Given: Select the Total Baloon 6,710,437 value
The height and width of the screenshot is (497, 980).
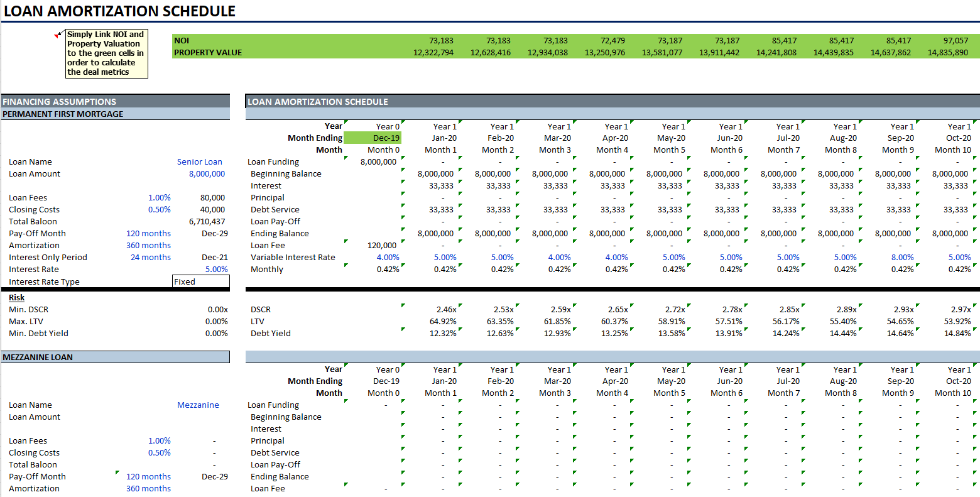Looking at the screenshot, I should tap(207, 221).
